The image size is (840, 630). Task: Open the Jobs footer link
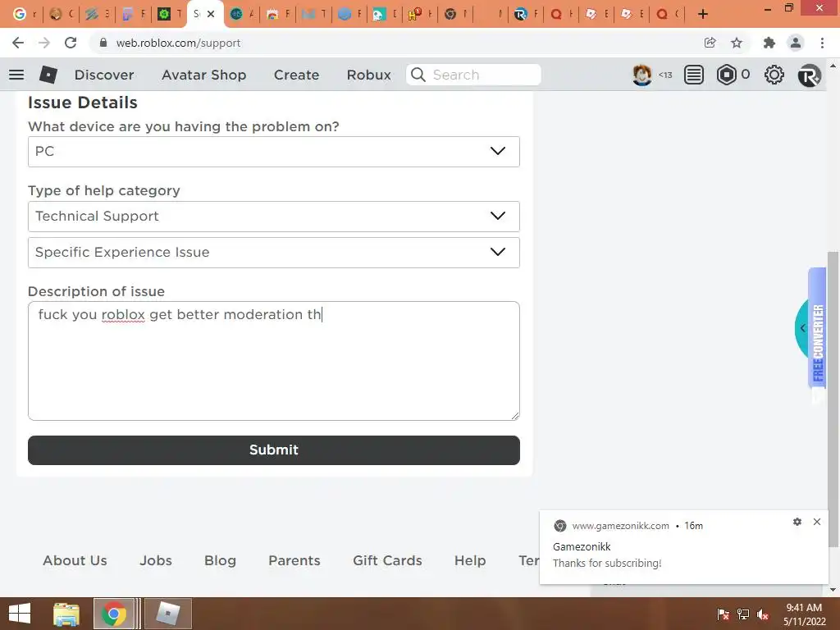click(x=156, y=560)
